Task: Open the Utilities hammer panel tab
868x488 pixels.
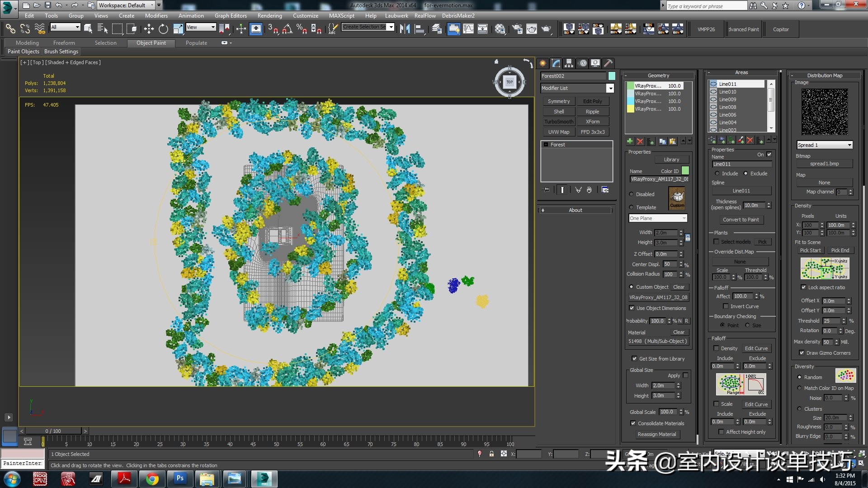Action: tap(609, 63)
